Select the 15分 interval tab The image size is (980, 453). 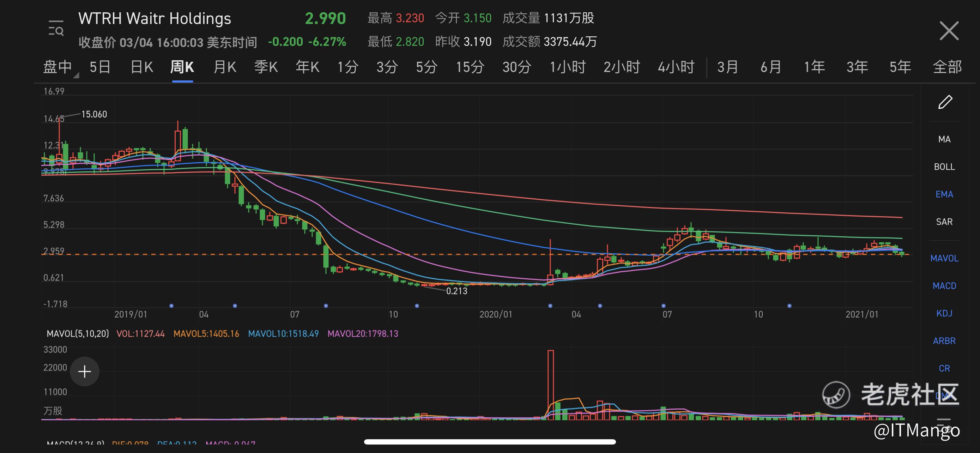(470, 67)
